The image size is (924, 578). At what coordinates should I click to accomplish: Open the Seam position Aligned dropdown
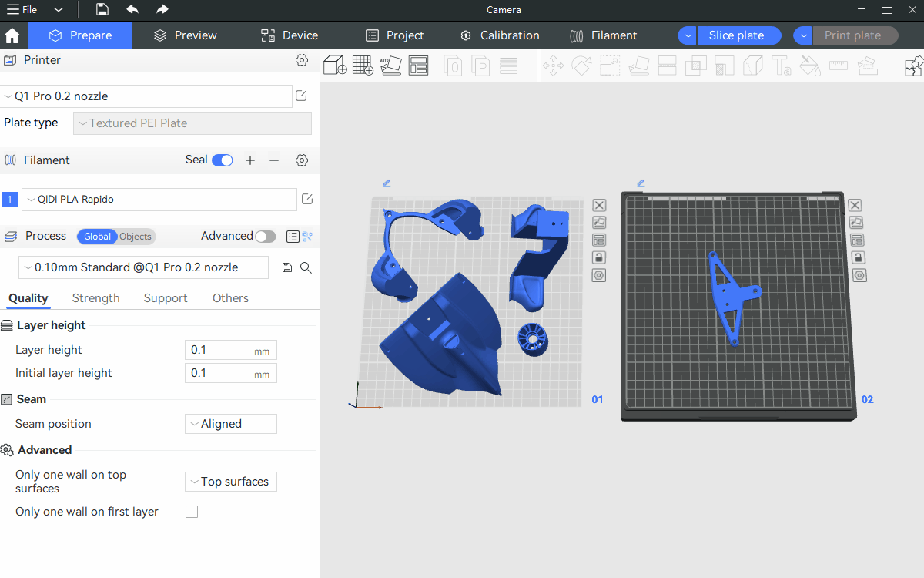pyautogui.click(x=231, y=424)
